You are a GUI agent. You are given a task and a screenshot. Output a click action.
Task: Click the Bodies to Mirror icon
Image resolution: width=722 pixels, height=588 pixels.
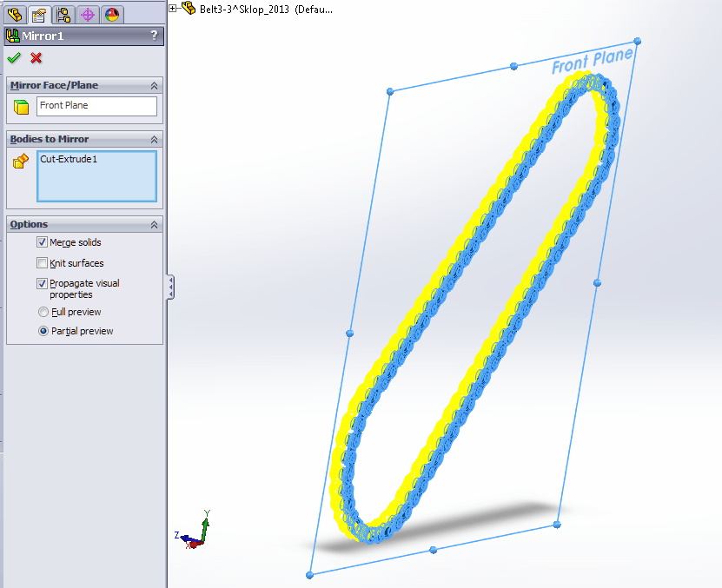click(22, 161)
